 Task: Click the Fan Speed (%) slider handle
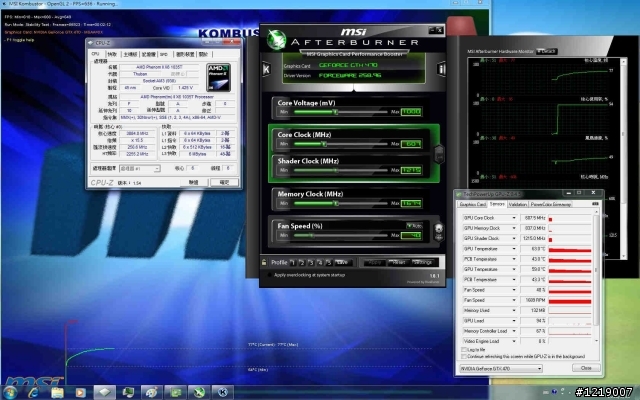(312, 236)
